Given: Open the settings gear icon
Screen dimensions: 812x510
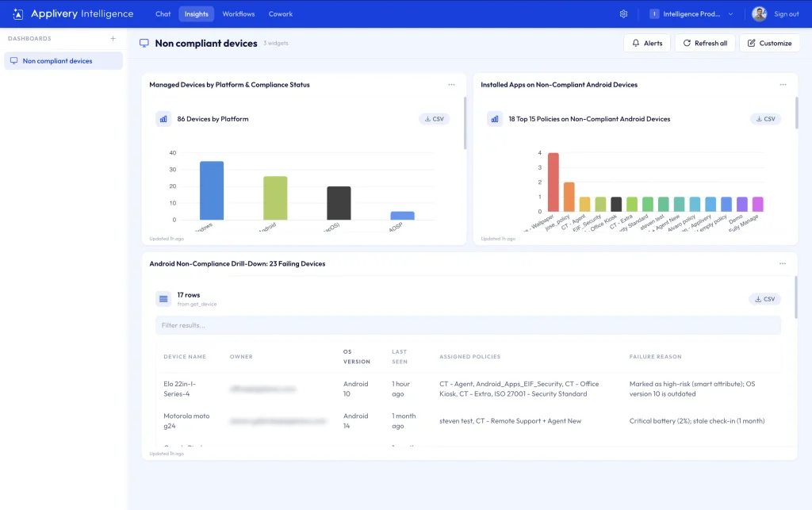Looking at the screenshot, I should click(x=623, y=14).
